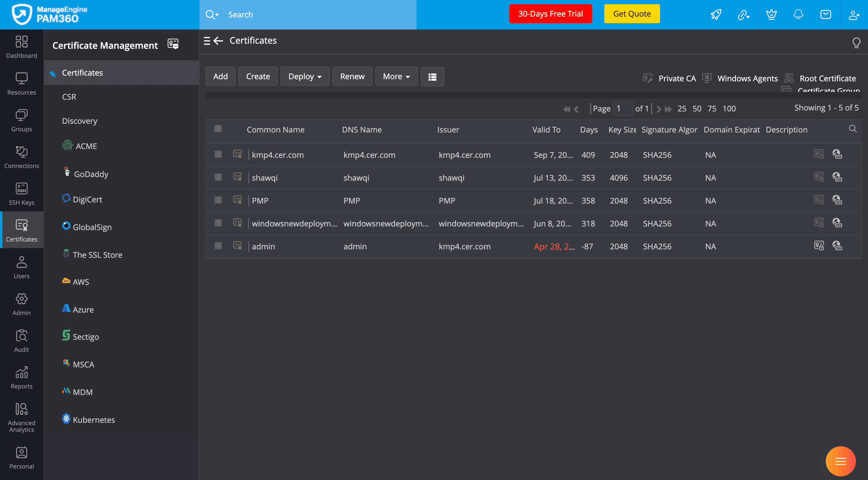This screenshot has width=868, height=480.
Task: Open the link/key dropdown in header
Action: tap(743, 15)
